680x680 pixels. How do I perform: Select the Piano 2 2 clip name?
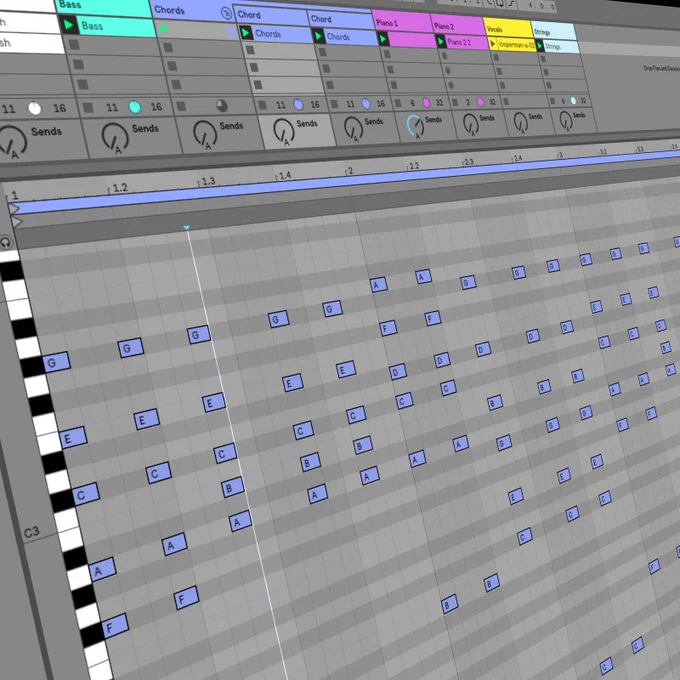click(x=459, y=42)
